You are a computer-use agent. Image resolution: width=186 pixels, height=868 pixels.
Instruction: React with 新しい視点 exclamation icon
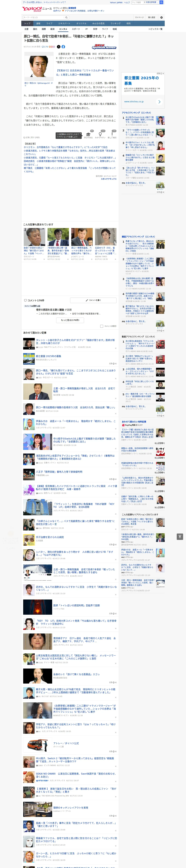coord(112,134)
